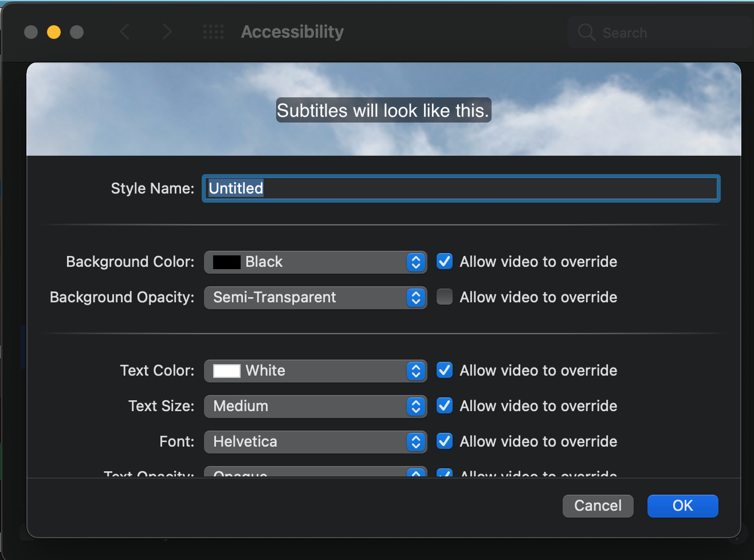
Task: Click the forward navigation arrow
Action: [x=167, y=32]
